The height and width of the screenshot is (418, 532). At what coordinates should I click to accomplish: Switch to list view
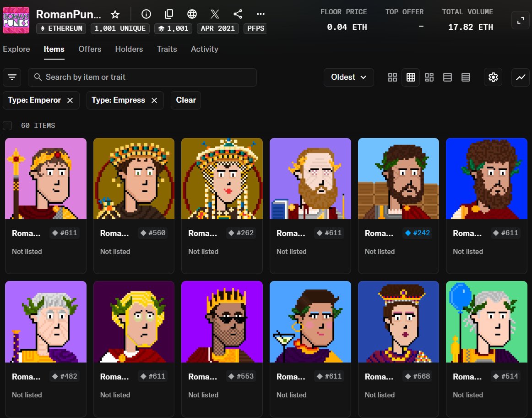tap(447, 77)
